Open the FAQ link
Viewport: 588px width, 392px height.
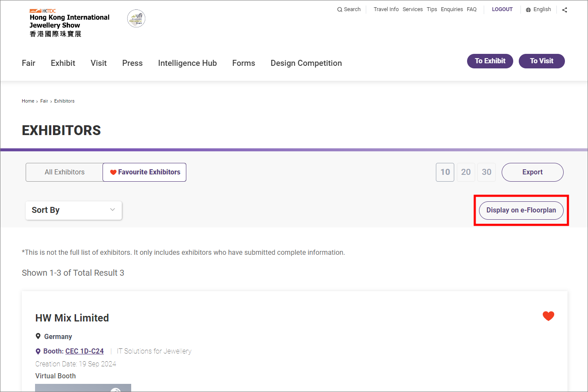pyautogui.click(x=472, y=9)
